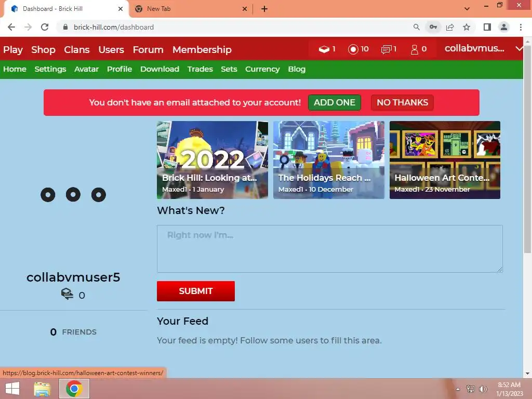Screen dimensions: 532x399
Task: Open the Trades page link
Action: pyautogui.click(x=200, y=69)
